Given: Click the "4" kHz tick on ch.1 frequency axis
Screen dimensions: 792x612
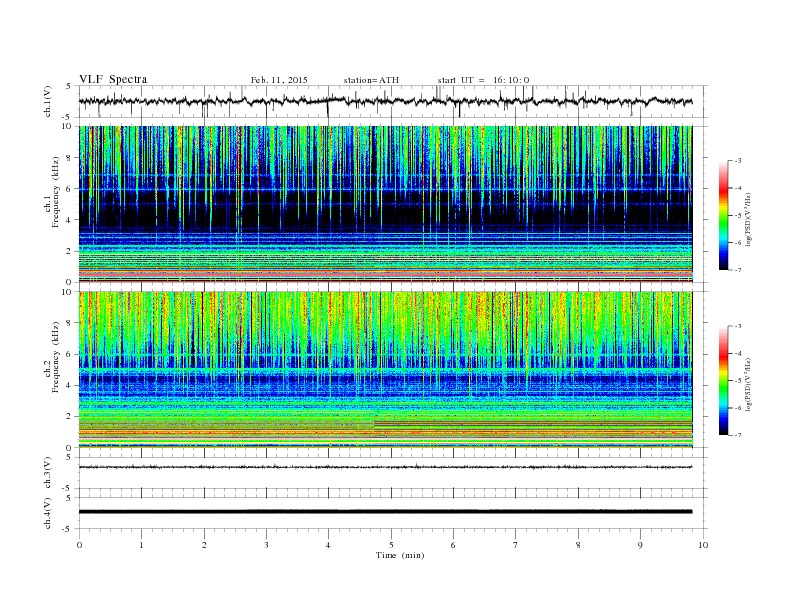Looking at the screenshot, I should pyautogui.click(x=69, y=220).
